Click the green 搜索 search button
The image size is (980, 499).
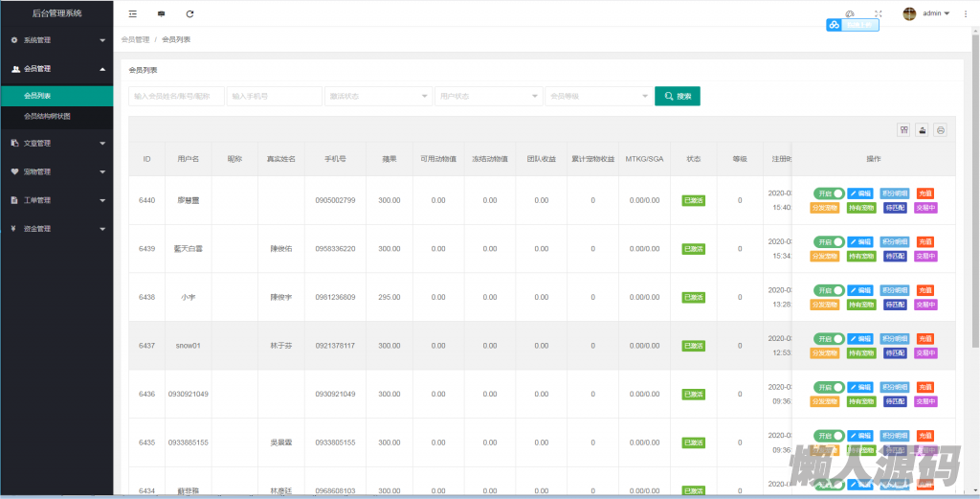tap(678, 96)
